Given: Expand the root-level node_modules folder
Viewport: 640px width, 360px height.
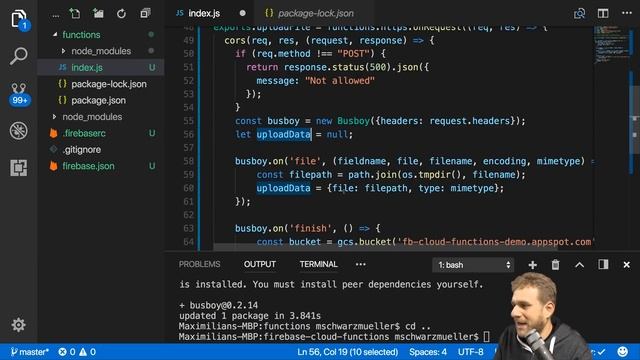Looking at the screenshot, I should coord(54,117).
